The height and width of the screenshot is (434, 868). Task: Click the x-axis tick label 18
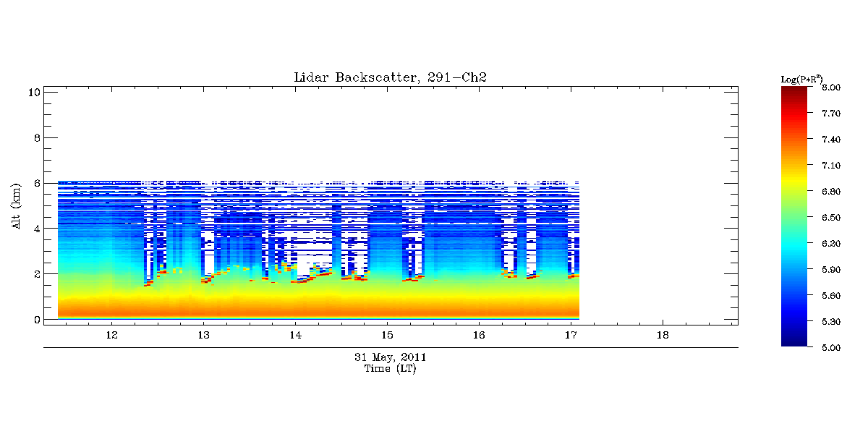(x=663, y=336)
